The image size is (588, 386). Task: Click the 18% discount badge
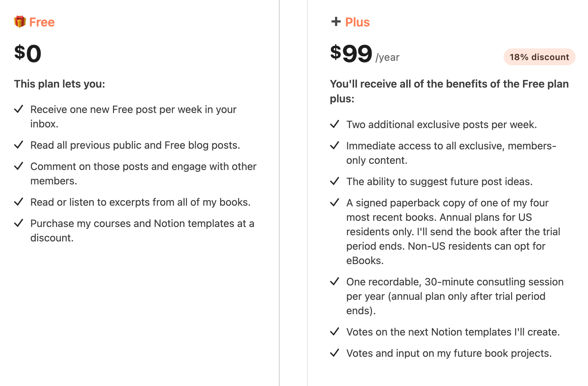point(539,57)
